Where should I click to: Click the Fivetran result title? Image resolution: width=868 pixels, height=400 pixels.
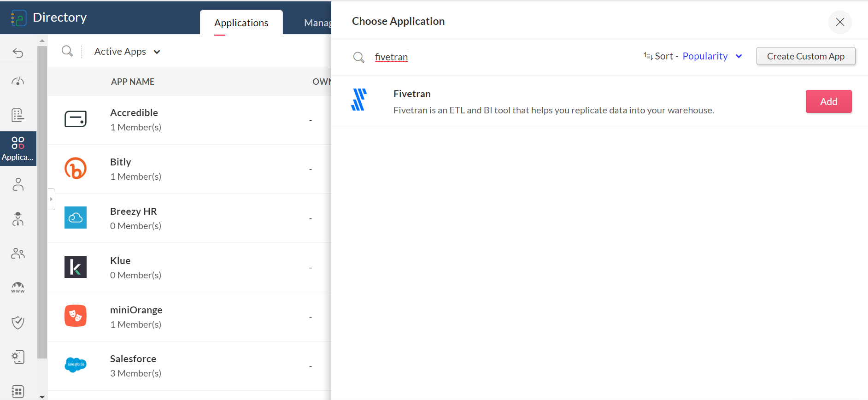(x=412, y=94)
